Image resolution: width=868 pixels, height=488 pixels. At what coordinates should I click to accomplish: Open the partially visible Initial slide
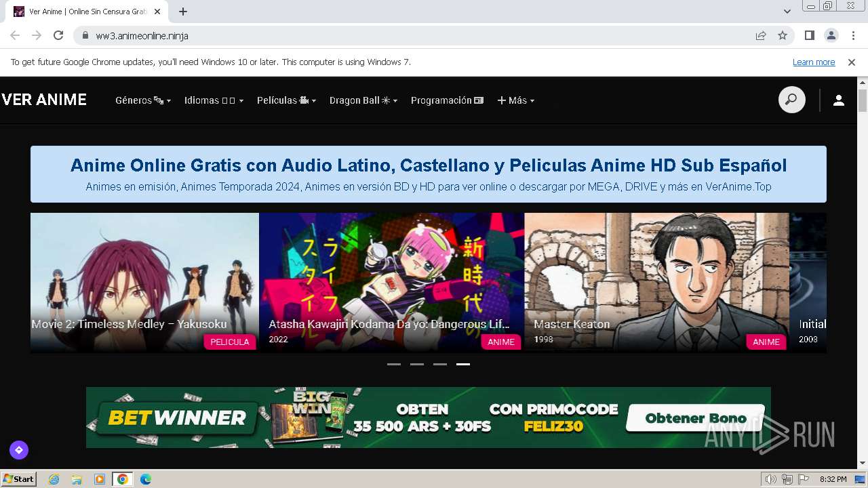point(808,283)
